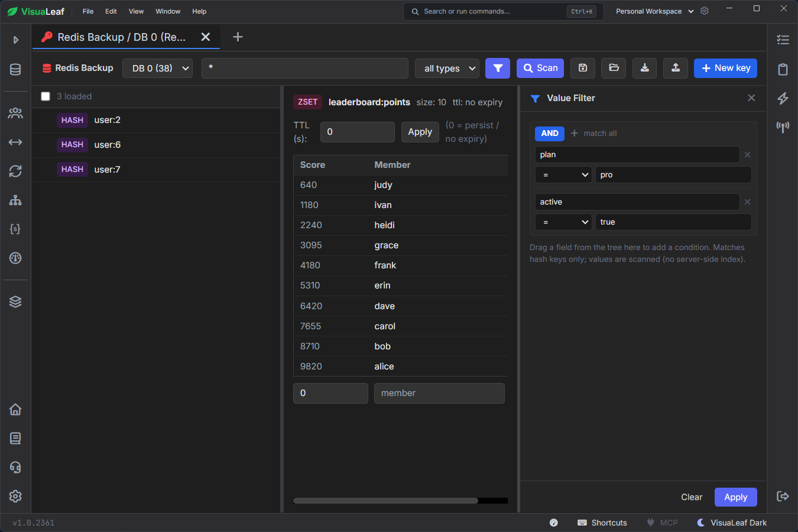Viewport: 798px width, 532px height.
Task: Toggle the select-all loaded keys checkbox
Action: coord(46,96)
